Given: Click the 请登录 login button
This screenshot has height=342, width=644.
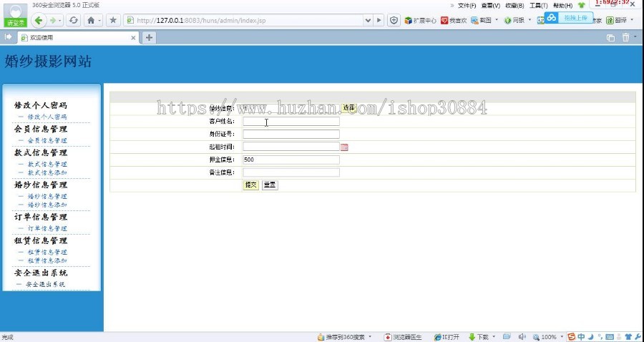Looking at the screenshot, I should 16,22.
